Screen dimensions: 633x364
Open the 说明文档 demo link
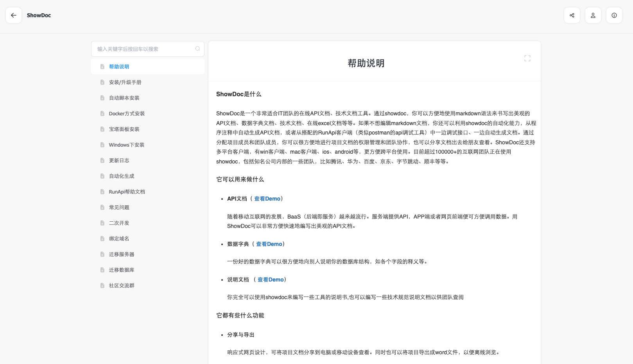[271, 280]
